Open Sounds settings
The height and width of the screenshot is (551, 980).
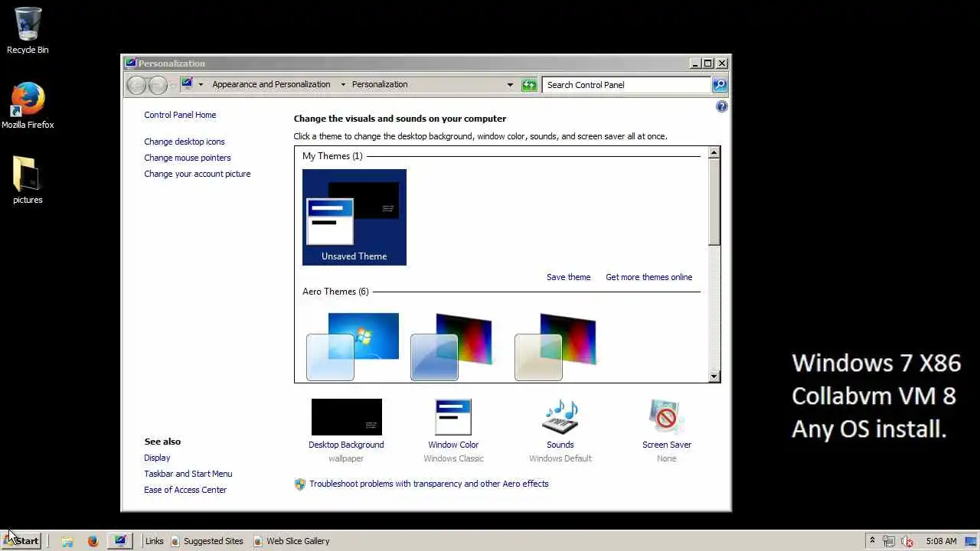click(x=560, y=430)
